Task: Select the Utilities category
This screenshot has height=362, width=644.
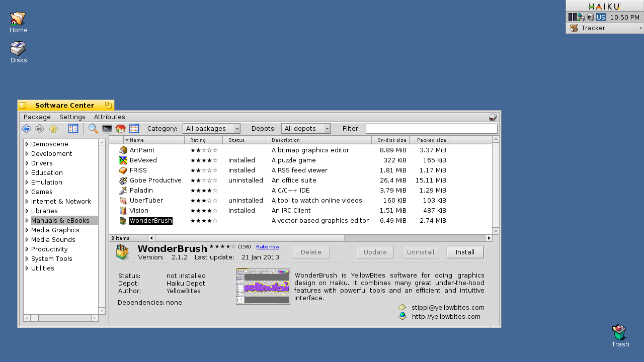Action: tap(43, 268)
